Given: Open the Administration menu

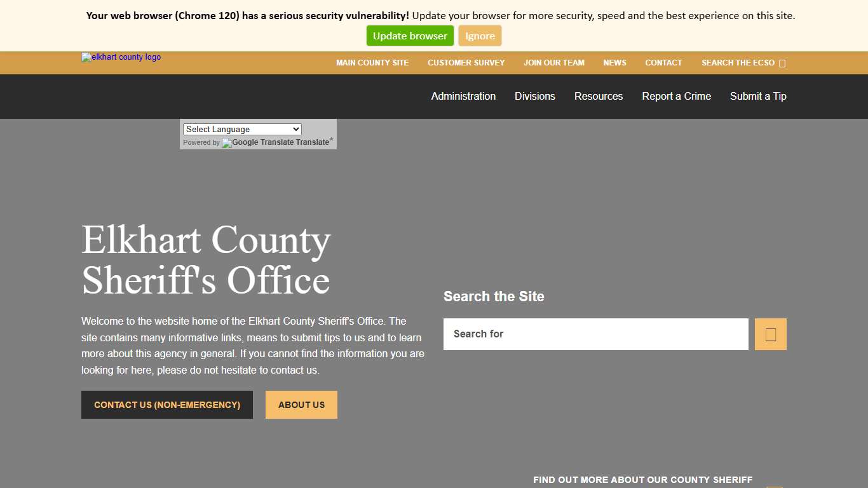Looking at the screenshot, I should 463,96.
